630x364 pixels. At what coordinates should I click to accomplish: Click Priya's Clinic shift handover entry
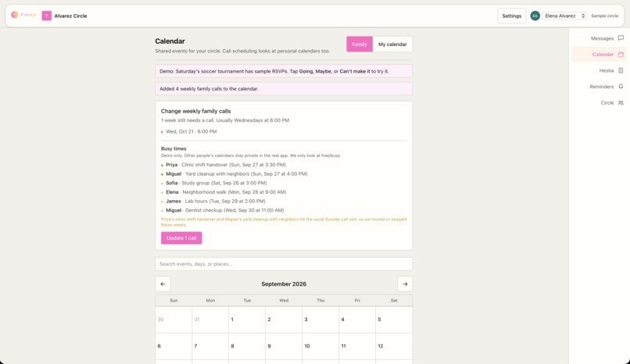[x=225, y=165]
